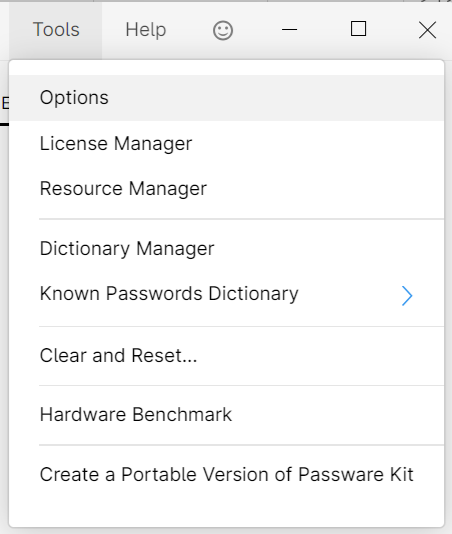Open Options from the Tools menu
Viewport: 452px width, 534px height.
[x=227, y=98]
